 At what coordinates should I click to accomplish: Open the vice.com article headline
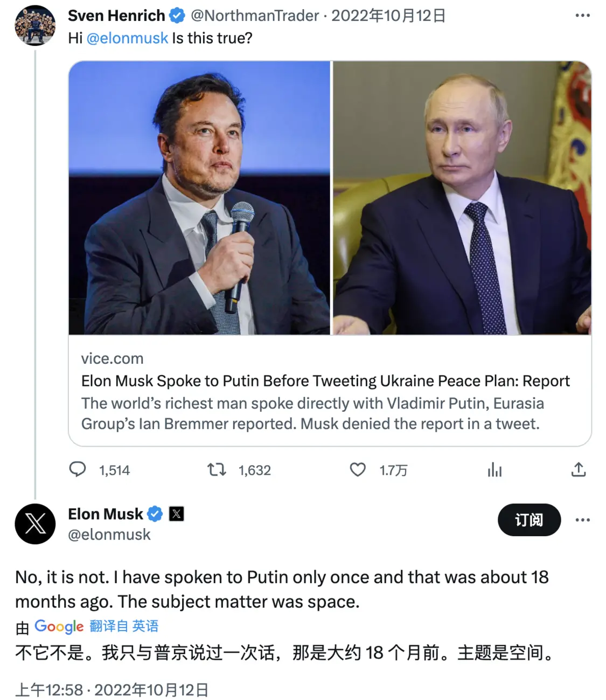(325, 381)
